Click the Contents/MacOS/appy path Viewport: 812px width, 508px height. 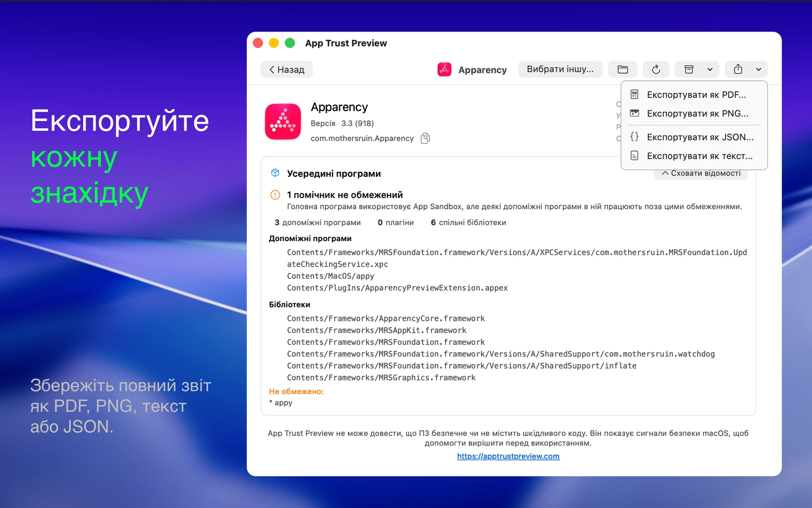pos(330,276)
